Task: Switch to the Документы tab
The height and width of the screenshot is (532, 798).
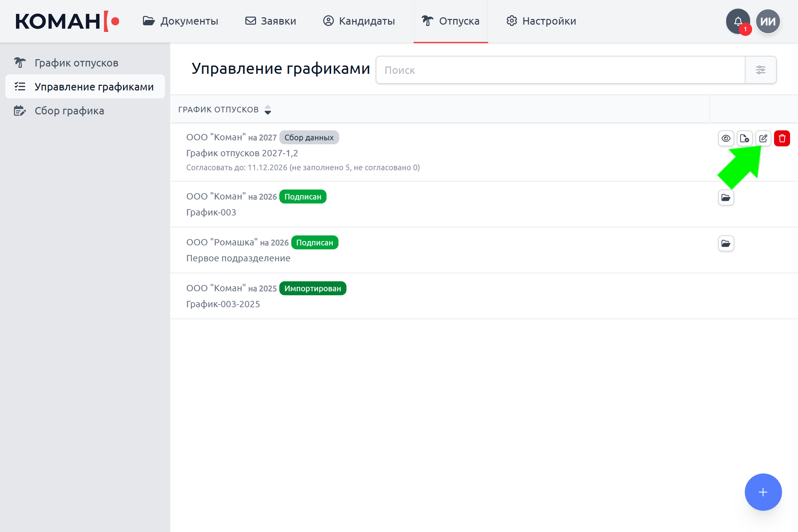Action: (180, 21)
